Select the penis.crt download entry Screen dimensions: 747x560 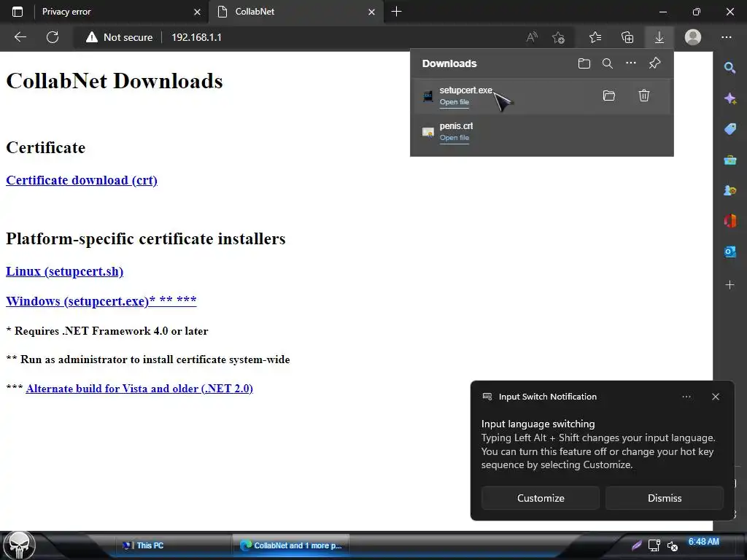[541, 131]
